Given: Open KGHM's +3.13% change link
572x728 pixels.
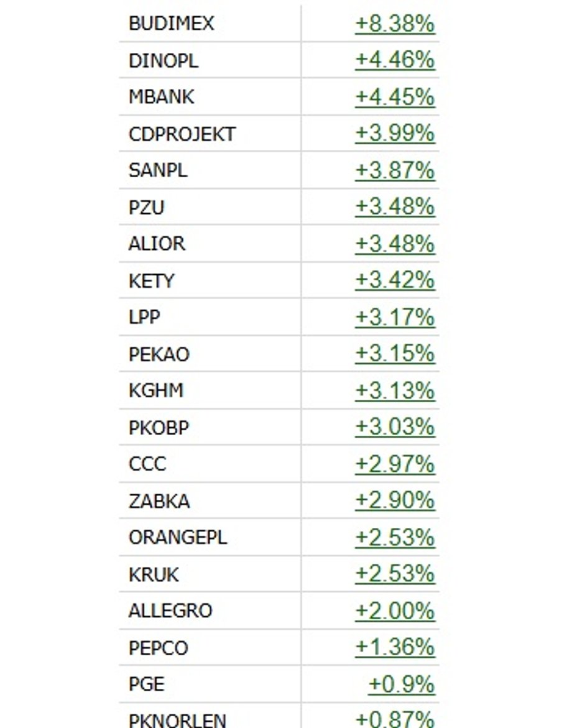Looking at the screenshot, I should point(395,390).
